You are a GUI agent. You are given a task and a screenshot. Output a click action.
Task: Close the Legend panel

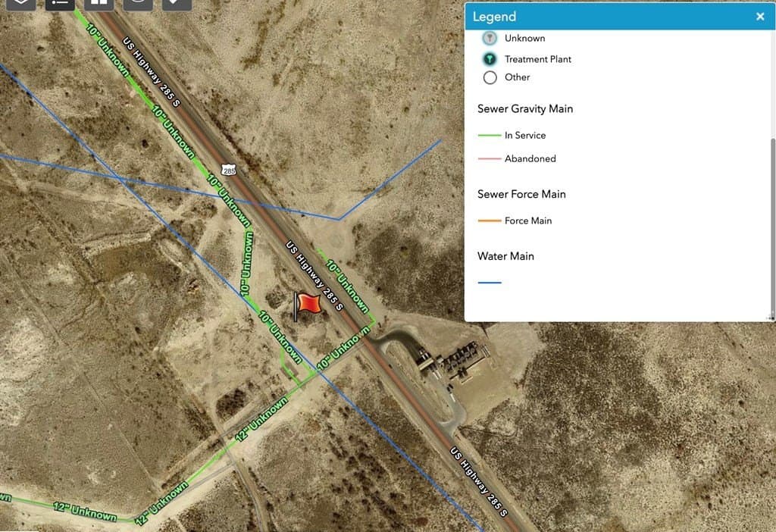[760, 16]
